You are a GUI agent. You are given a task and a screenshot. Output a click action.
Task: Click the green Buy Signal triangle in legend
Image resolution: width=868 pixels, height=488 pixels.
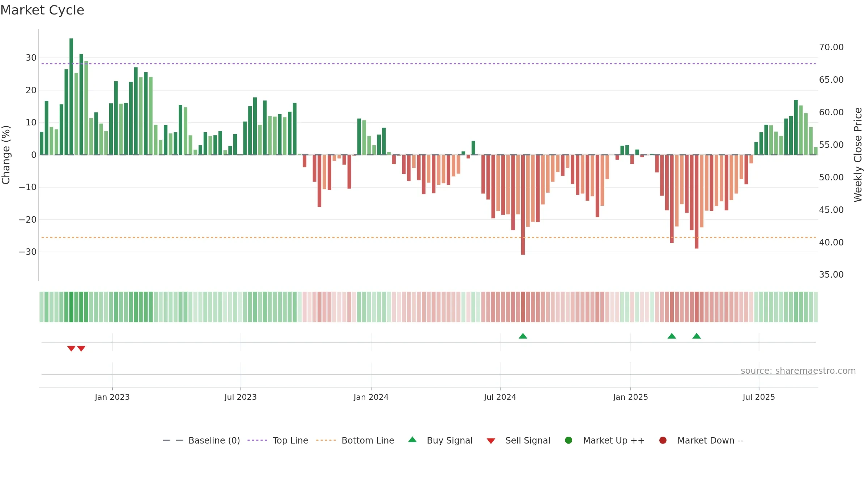coord(412,440)
